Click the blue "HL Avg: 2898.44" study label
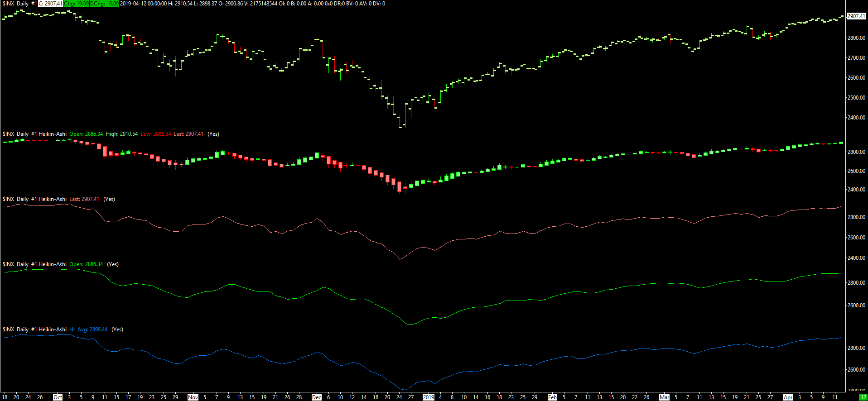868x401 pixels. (x=88, y=329)
